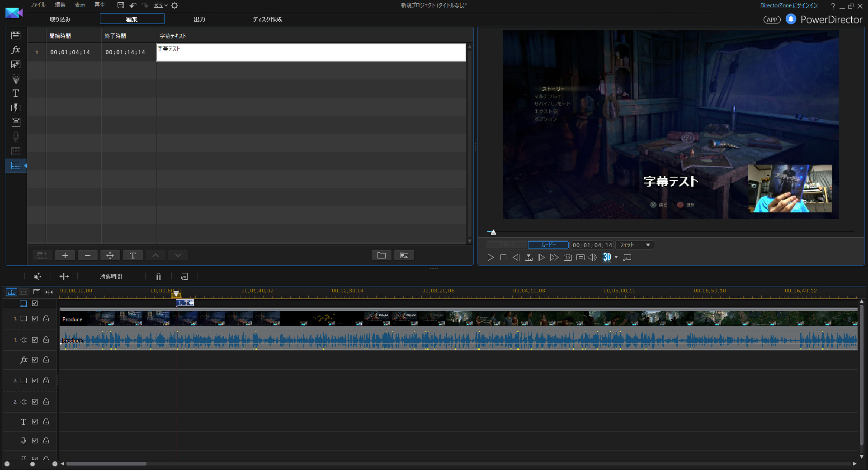Select ムービー preview mode

(548, 245)
